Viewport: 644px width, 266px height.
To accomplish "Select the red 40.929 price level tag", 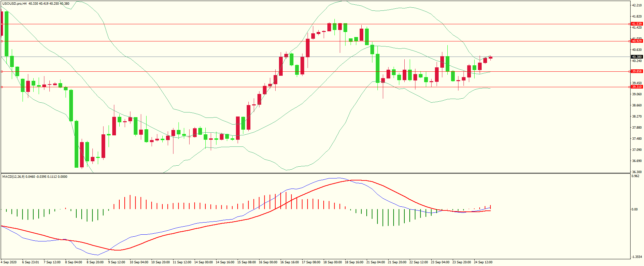I will point(637,41).
